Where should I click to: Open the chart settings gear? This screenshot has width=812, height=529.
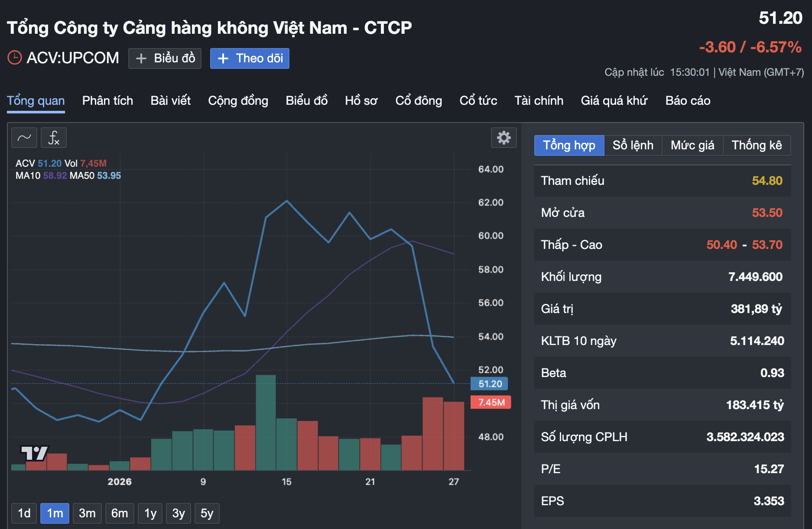503,137
